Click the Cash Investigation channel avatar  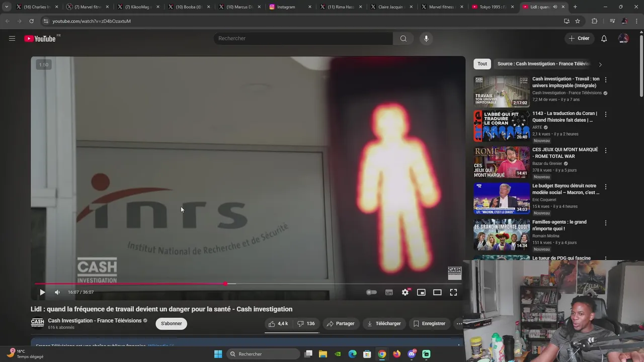[x=37, y=323]
